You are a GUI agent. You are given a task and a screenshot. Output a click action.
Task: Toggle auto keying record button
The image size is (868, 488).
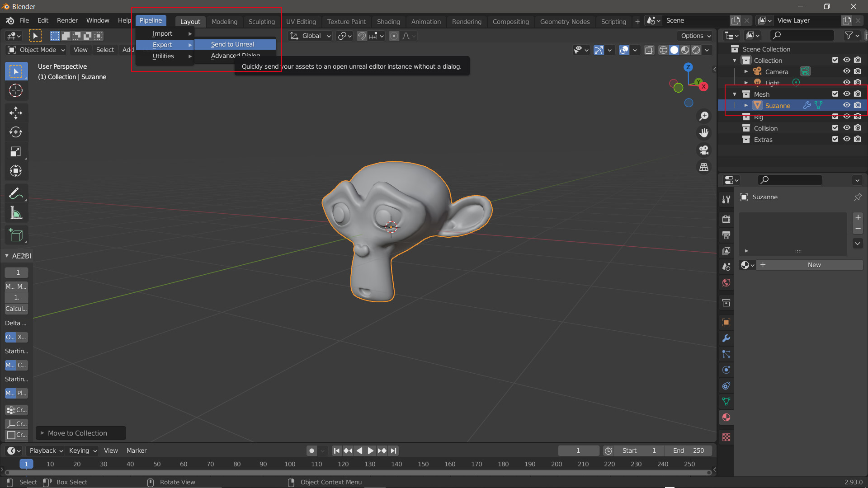coord(311,450)
